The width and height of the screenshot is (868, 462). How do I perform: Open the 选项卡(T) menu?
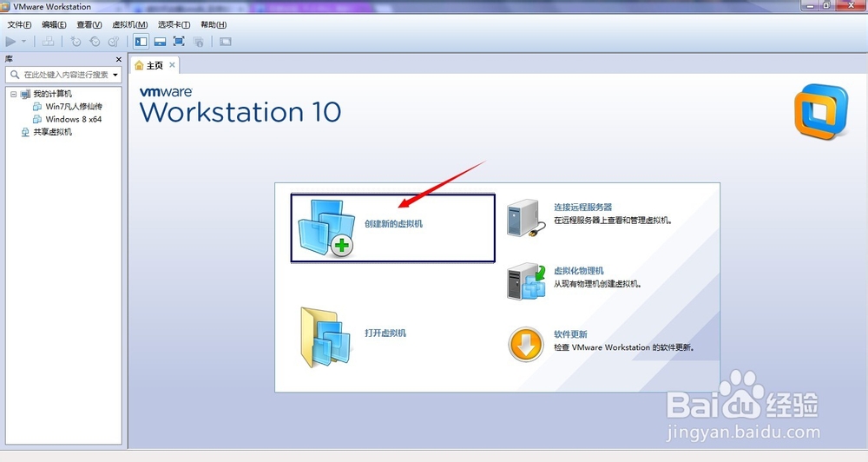click(x=174, y=24)
